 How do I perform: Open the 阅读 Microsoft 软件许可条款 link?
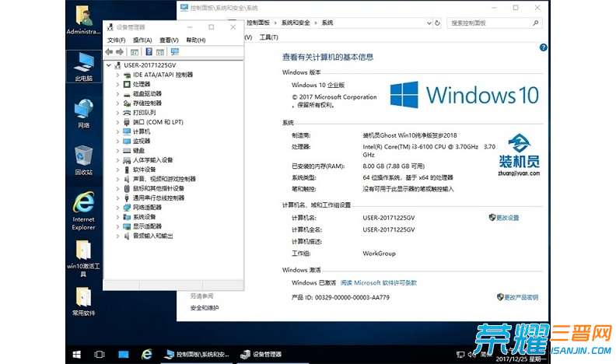[x=378, y=282]
